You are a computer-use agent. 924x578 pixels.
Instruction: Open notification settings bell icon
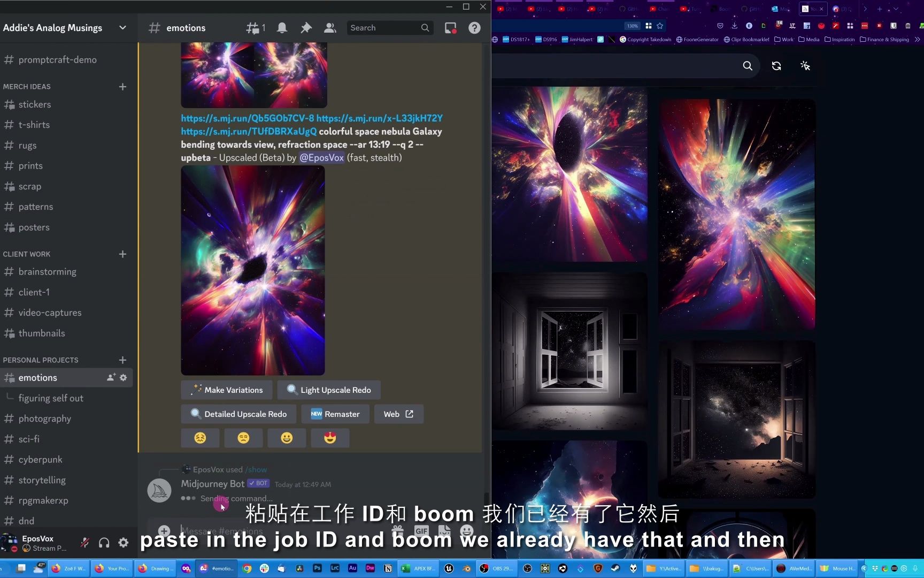coord(282,28)
